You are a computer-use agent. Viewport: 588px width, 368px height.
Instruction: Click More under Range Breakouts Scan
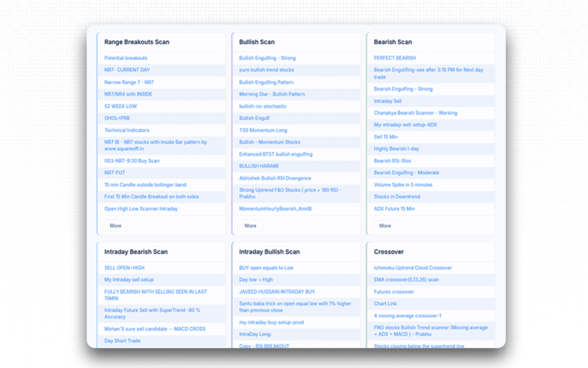[x=115, y=225]
